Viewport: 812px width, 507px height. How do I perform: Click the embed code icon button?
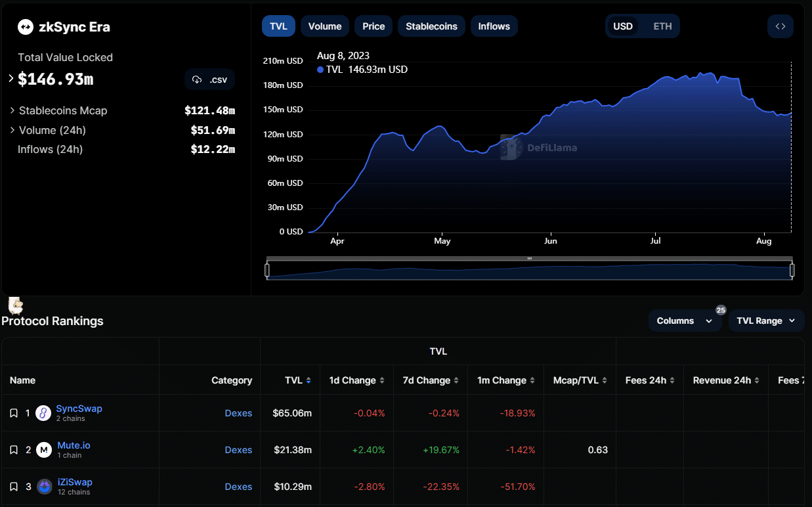click(x=780, y=26)
